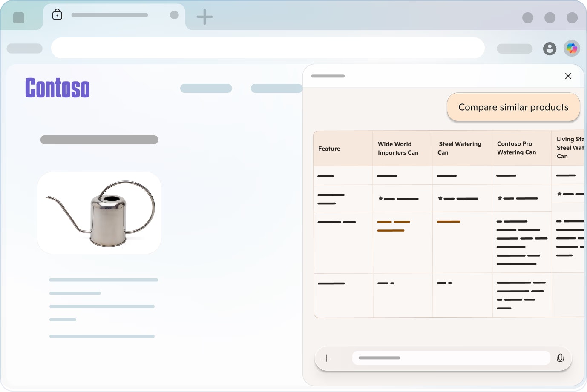Click the pill button left of address bar

point(25,49)
